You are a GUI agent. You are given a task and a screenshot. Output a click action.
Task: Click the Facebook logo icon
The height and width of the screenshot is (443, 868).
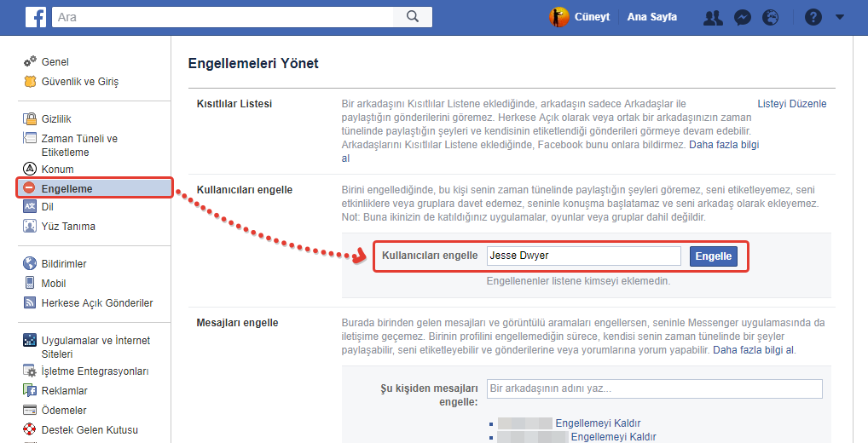pos(36,16)
